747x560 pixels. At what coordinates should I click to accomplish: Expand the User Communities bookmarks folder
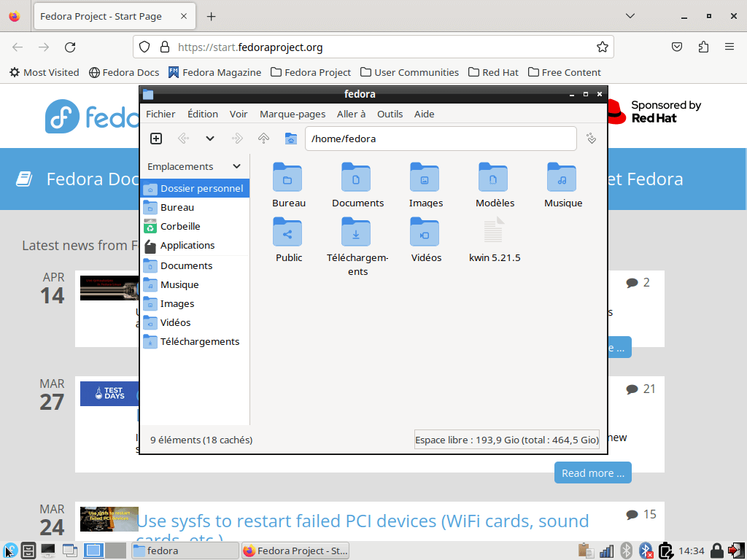(409, 72)
